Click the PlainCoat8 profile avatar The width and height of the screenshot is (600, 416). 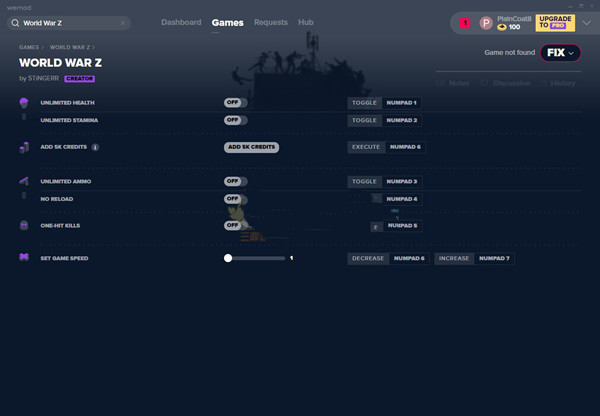(486, 22)
